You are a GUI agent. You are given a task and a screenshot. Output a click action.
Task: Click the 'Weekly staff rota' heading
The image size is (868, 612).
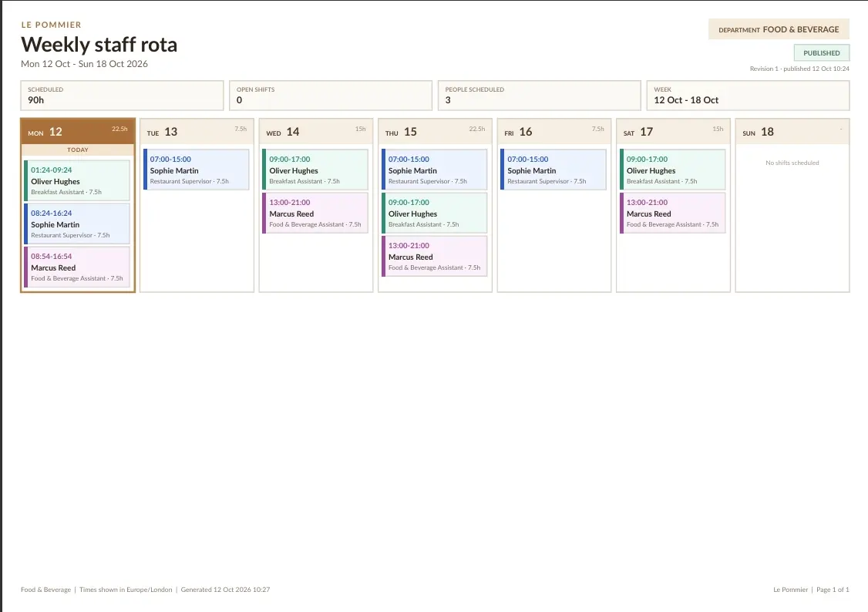[99, 44]
